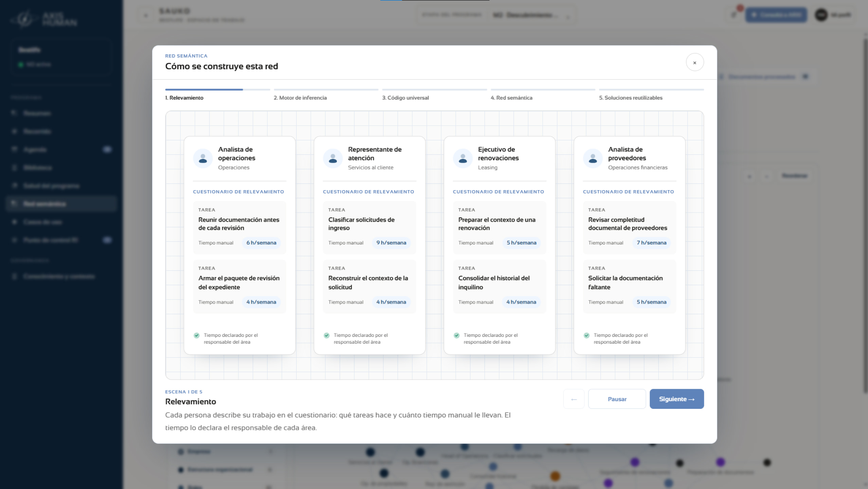Select the '9 h/semana' time badge
868x489 pixels.
[391, 243]
